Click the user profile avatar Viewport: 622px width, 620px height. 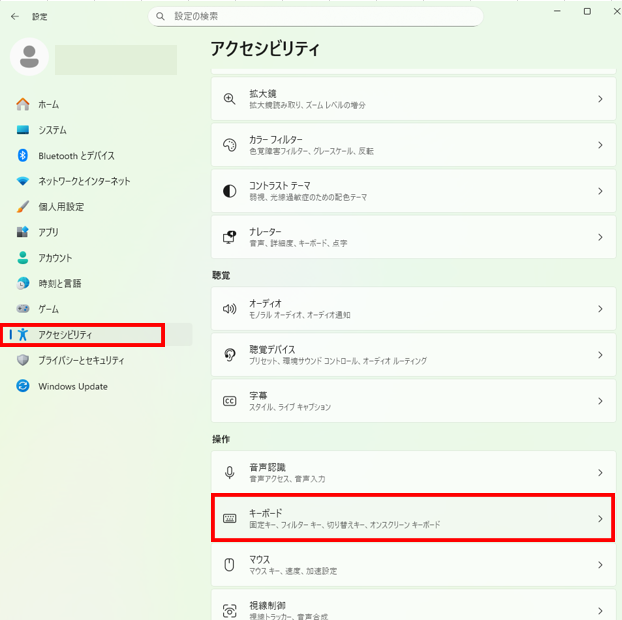pos(29,57)
